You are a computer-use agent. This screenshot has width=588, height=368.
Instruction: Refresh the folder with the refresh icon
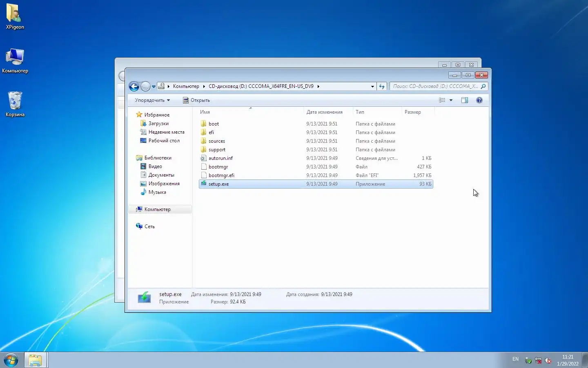(382, 86)
